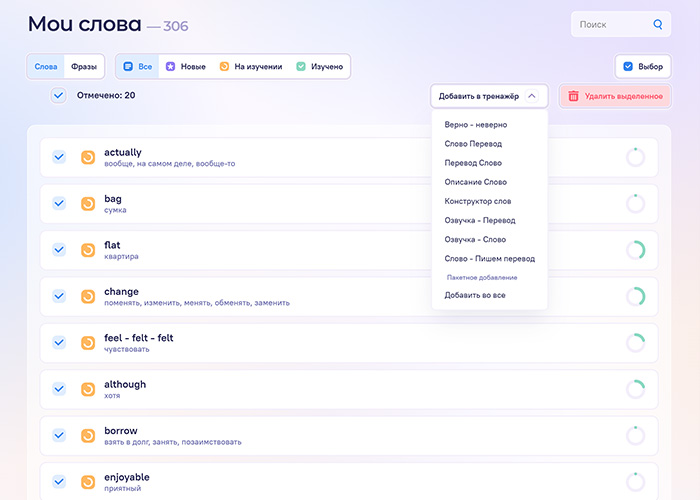Uncheck the word borrow
Image resolution: width=700 pixels, height=500 pixels.
(59, 435)
